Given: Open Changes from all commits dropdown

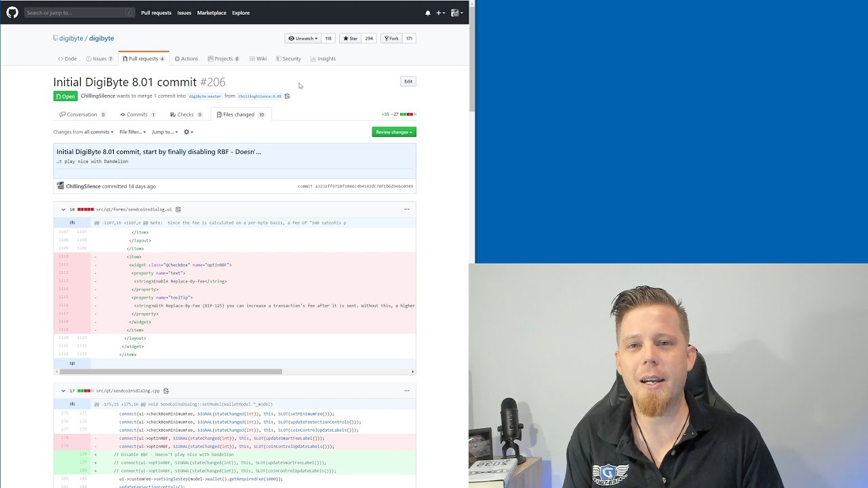Looking at the screenshot, I should tap(83, 132).
